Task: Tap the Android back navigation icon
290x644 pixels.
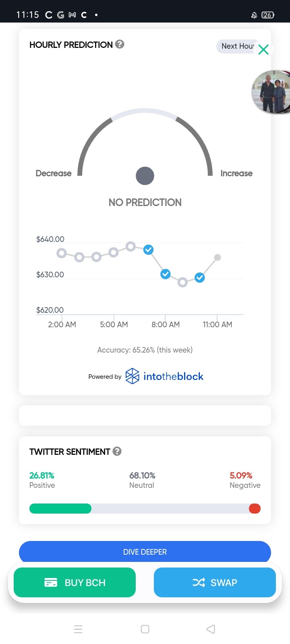Action: 211,629
